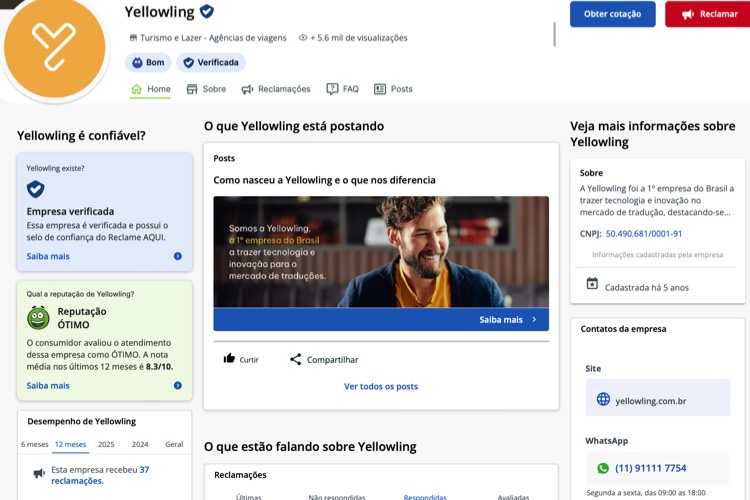Open Ver todos os posts link
The height and width of the screenshot is (500, 750).
[x=381, y=387]
